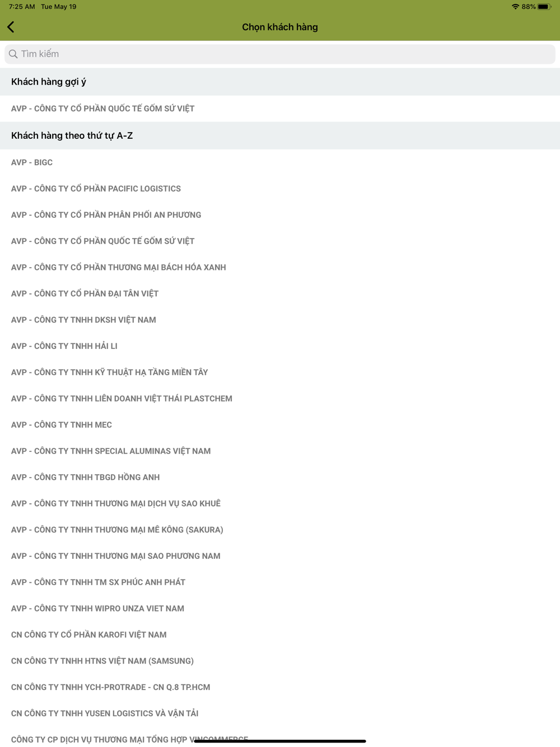Image resolution: width=560 pixels, height=747 pixels.
Task: Choose AVP - PACIFIC LOGISTICS customer
Action: (x=280, y=189)
